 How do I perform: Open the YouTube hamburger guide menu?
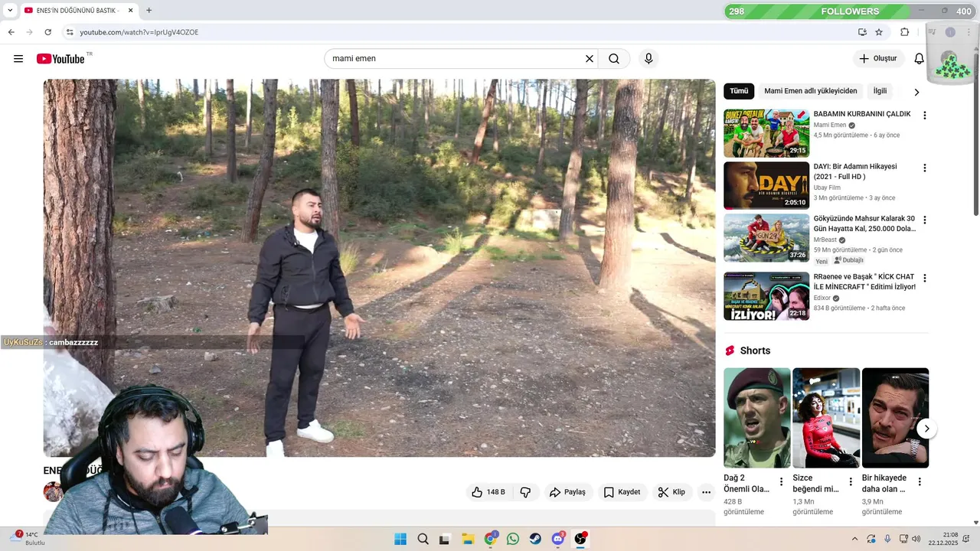[18, 59]
